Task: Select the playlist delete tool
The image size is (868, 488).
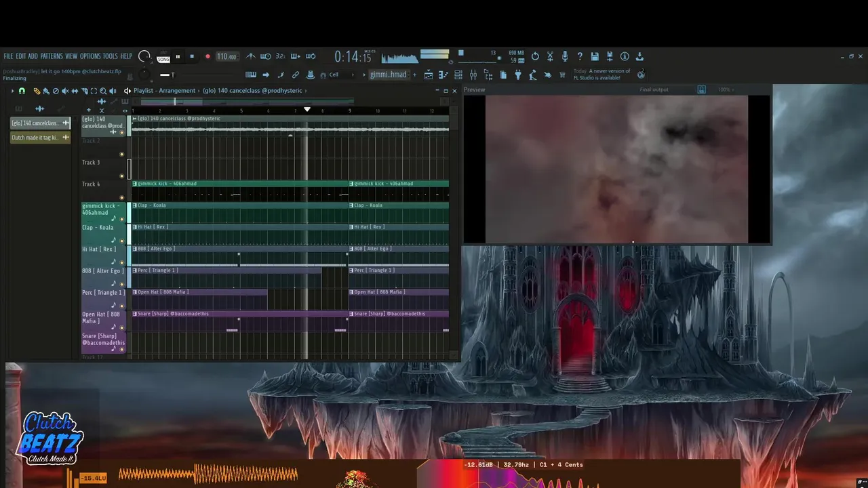Action: point(56,91)
